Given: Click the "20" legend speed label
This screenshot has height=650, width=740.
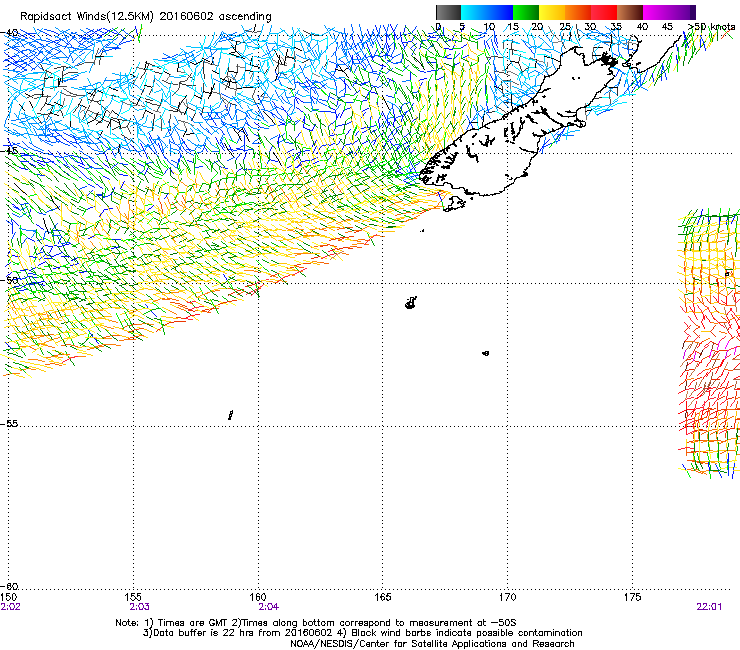Looking at the screenshot, I should 538,27.
